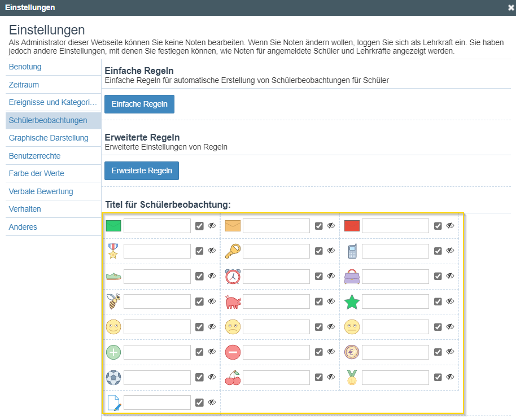Uncheck the checkbox beside golden key
Screen dimensions: 516x420
pos(318,251)
